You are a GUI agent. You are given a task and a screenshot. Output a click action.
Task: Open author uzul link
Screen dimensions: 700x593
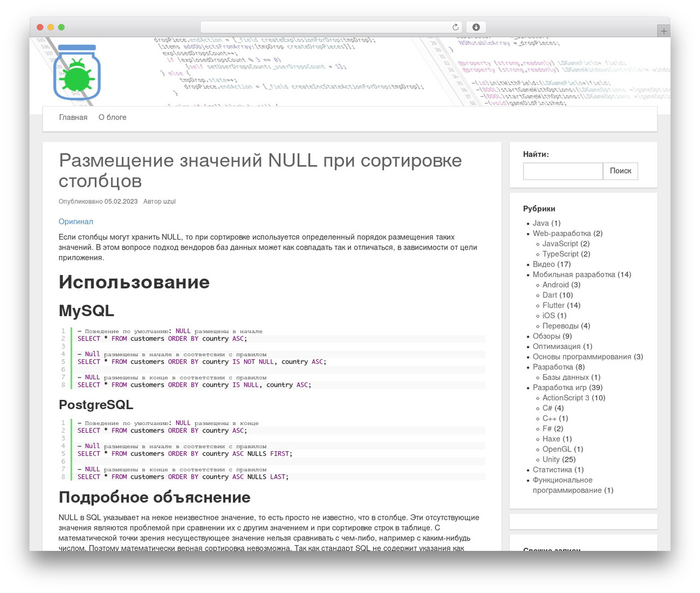pos(170,201)
